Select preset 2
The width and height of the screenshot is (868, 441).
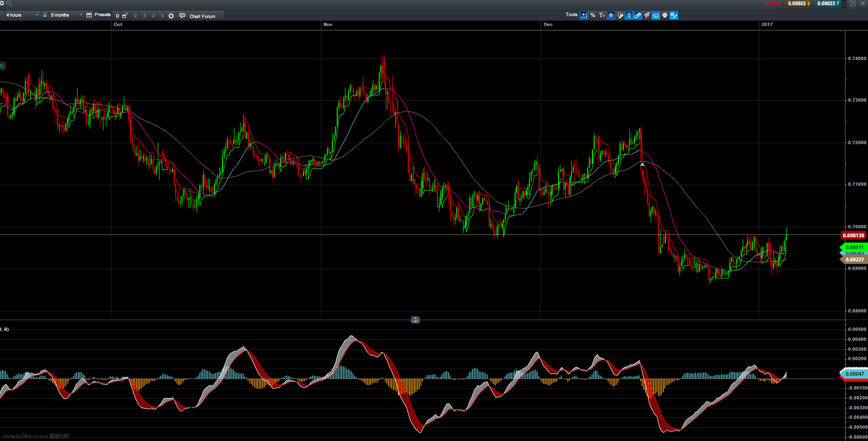click(136, 16)
